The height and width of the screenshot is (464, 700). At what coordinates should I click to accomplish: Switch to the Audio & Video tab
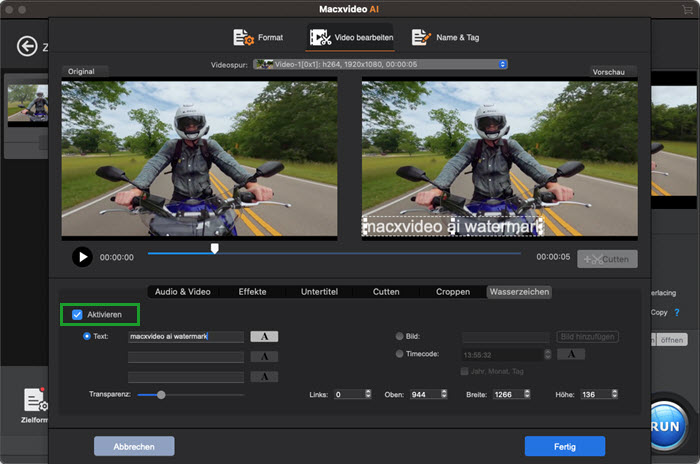(x=183, y=292)
